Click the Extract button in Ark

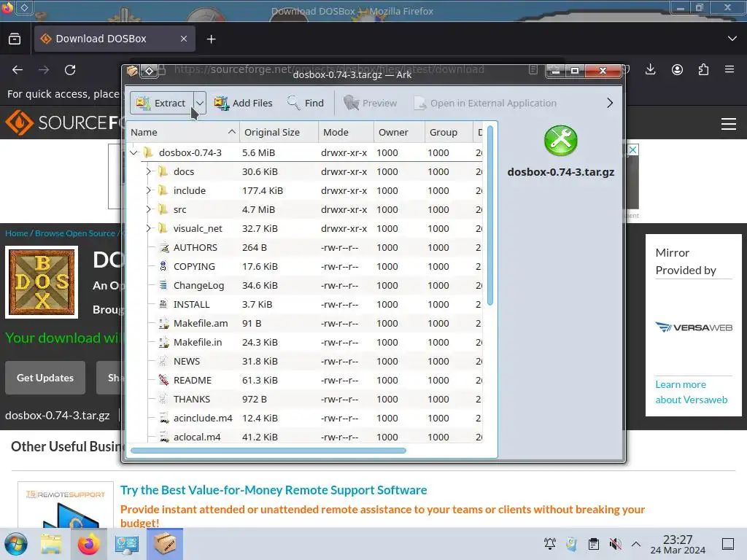(161, 103)
